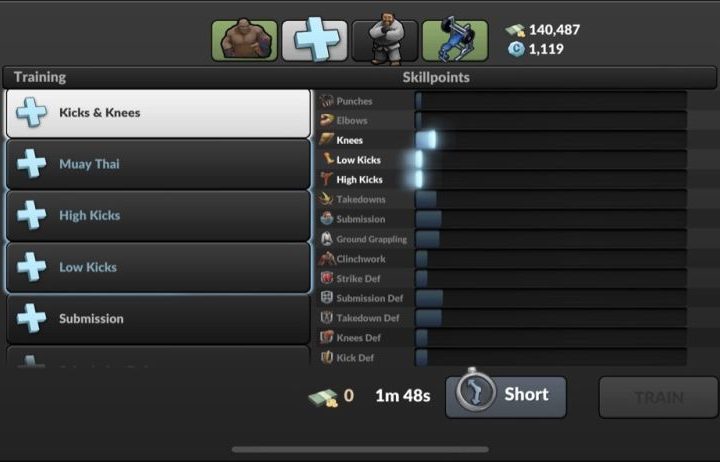This screenshot has width=720, height=462.
Task: Open the fighter portrait tab
Action: click(x=244, y=40)
